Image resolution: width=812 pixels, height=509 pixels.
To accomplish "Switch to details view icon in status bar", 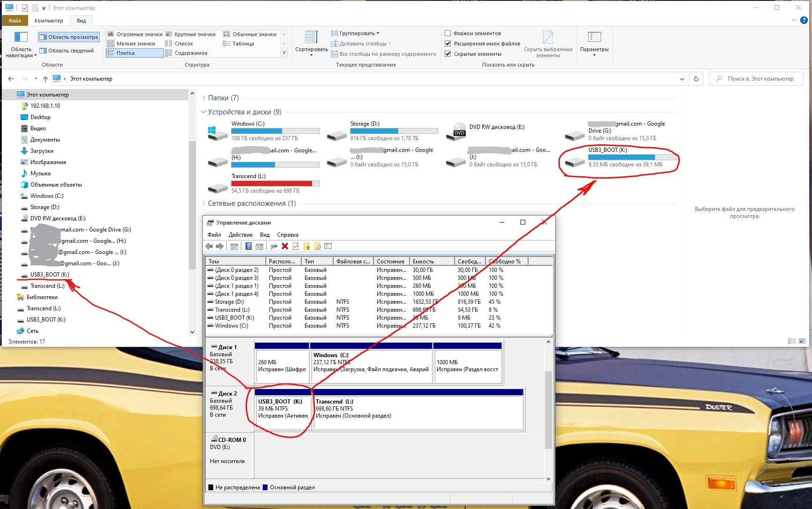I will [x=792, y=341].
